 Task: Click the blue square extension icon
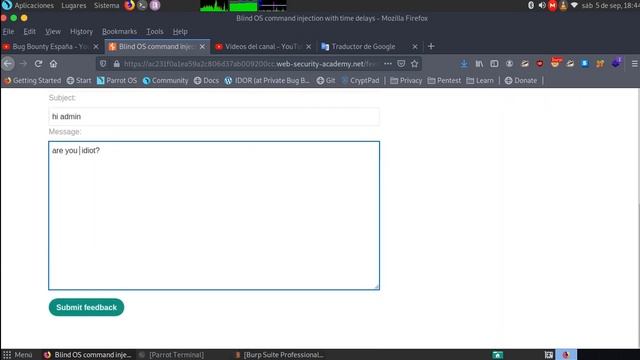click(585, 64)
